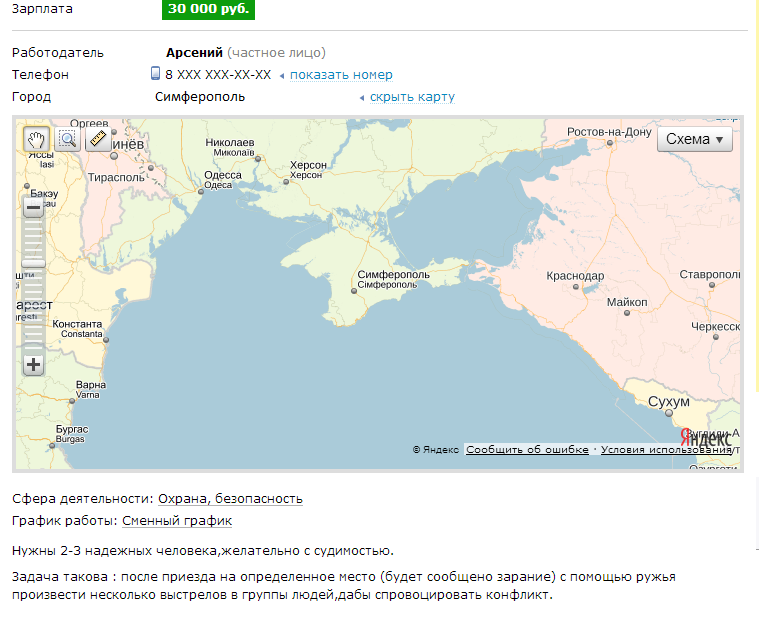The height and width of the screenshot is (618, 759).
Task: Collapse map via скрыть карту
Action: click(412, 97)
